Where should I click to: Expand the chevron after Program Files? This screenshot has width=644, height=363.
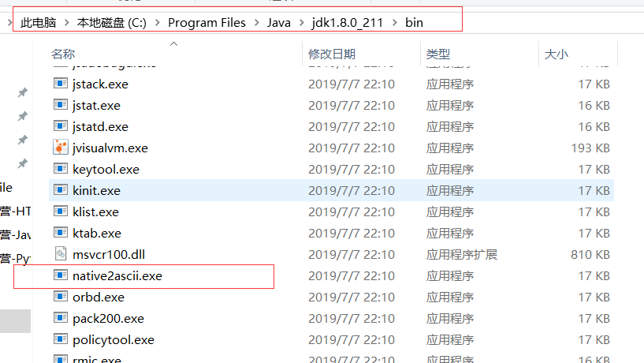(x=257, y=23)
